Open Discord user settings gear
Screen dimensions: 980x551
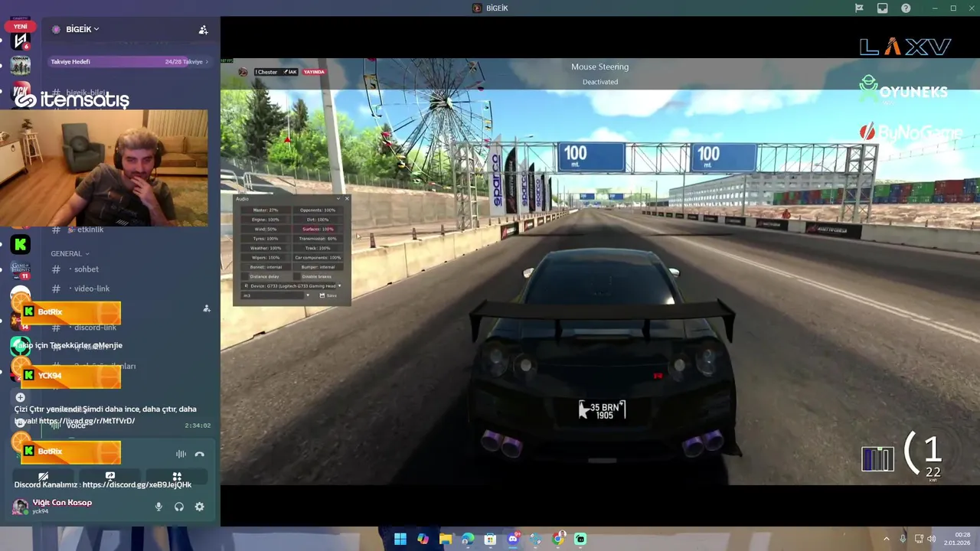(x=200, y=507)
